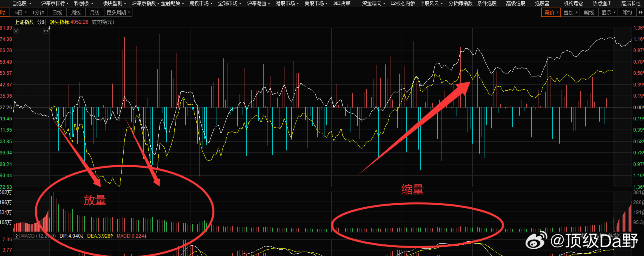This screenshot has width=644, height=256.
Task: Switch to 1分钟 chart period
Action: point(38,12)
